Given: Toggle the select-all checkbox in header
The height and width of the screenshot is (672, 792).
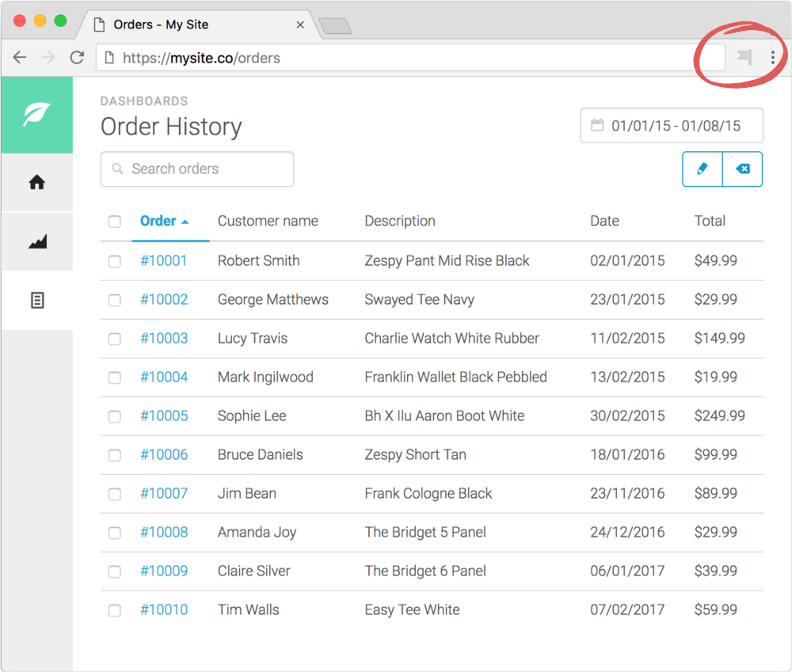Looking at the screenshot, I should point(115,221).
